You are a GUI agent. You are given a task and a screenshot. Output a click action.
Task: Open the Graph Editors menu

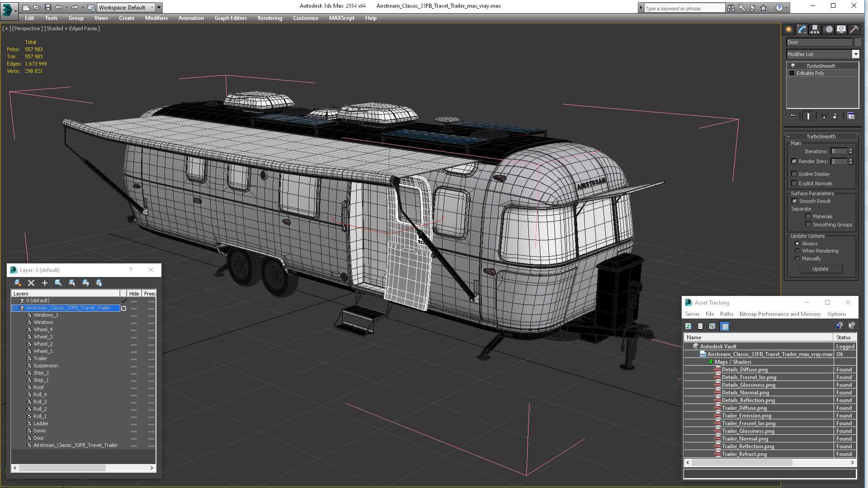[x=231, y=18]
